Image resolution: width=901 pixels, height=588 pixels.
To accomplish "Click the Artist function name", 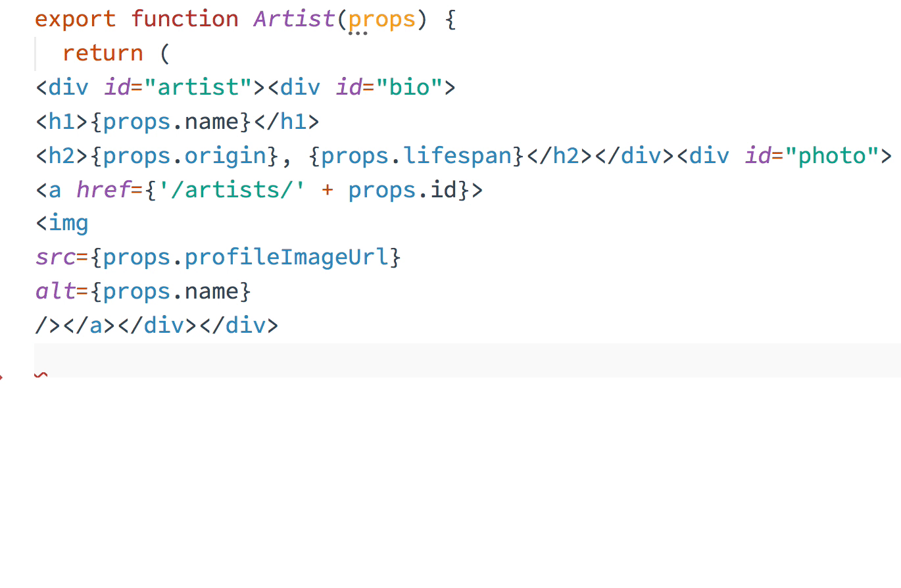I will (294, 18).
